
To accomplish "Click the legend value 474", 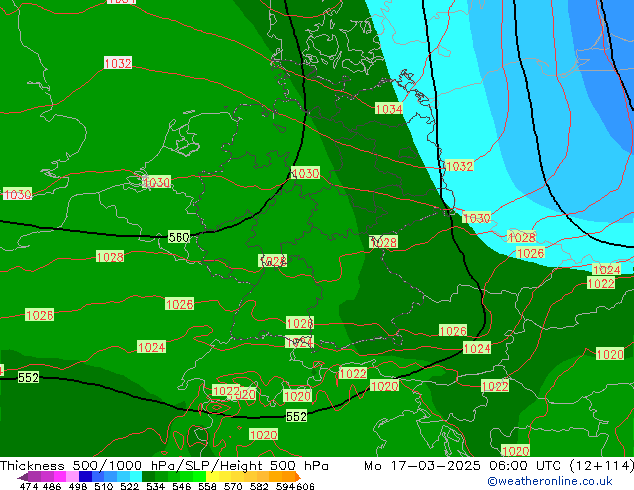I will [29, 486].
